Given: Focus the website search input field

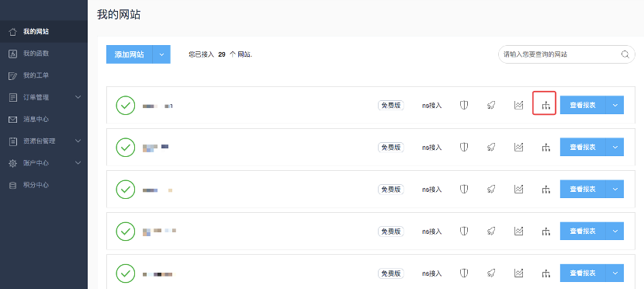Looking at the screenshot, I should [562, 54].
